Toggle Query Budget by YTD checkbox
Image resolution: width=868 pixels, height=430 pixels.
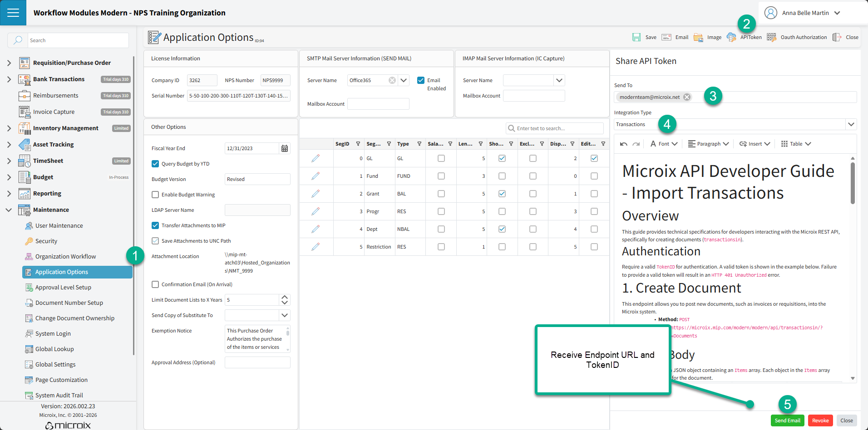(155, 164)
